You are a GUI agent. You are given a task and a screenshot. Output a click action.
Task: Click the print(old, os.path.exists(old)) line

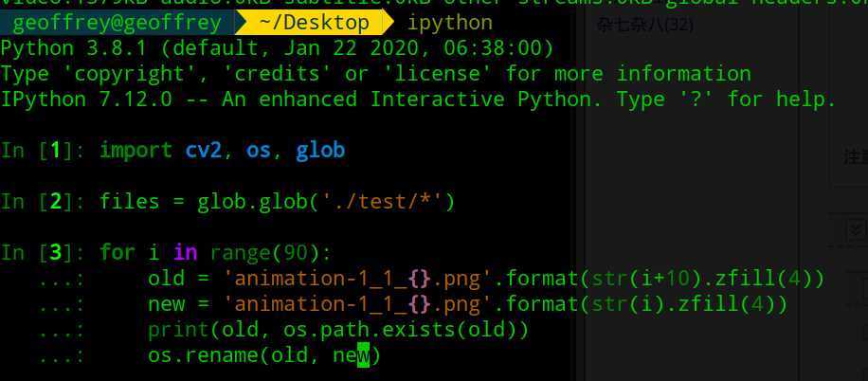[x=339, y=330]
